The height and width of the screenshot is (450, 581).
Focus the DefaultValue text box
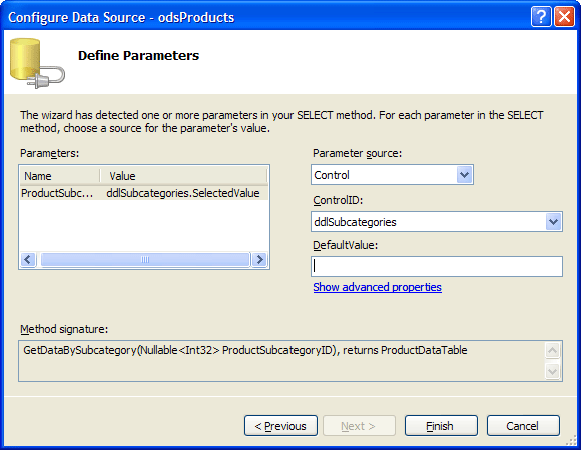(x=437, y=266)
